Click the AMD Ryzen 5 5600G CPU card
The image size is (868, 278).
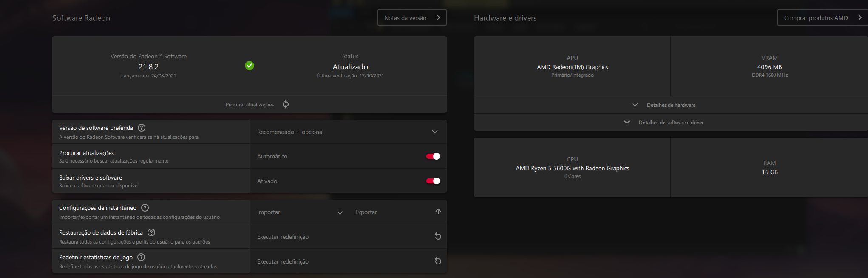(x=572, y=167)
